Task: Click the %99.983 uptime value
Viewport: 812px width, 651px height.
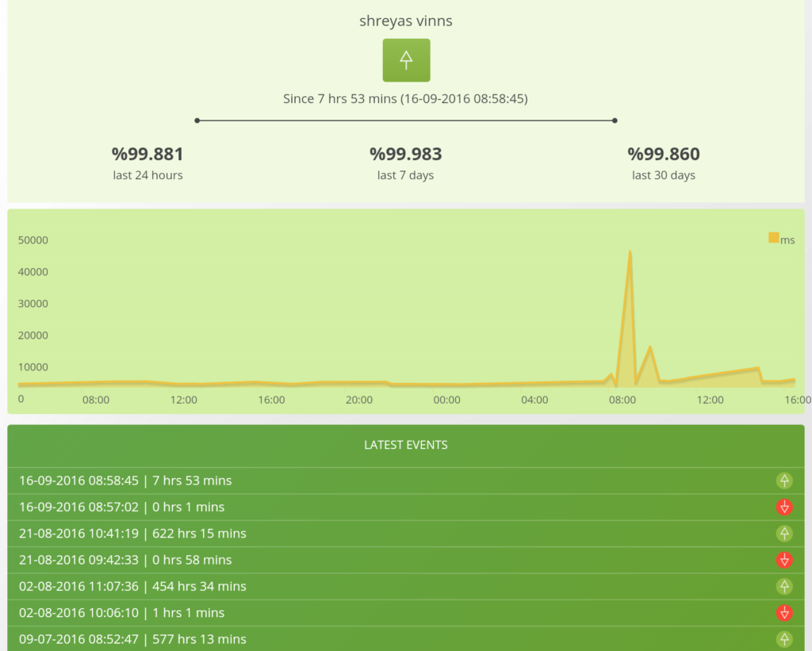Action: point(405,154)
